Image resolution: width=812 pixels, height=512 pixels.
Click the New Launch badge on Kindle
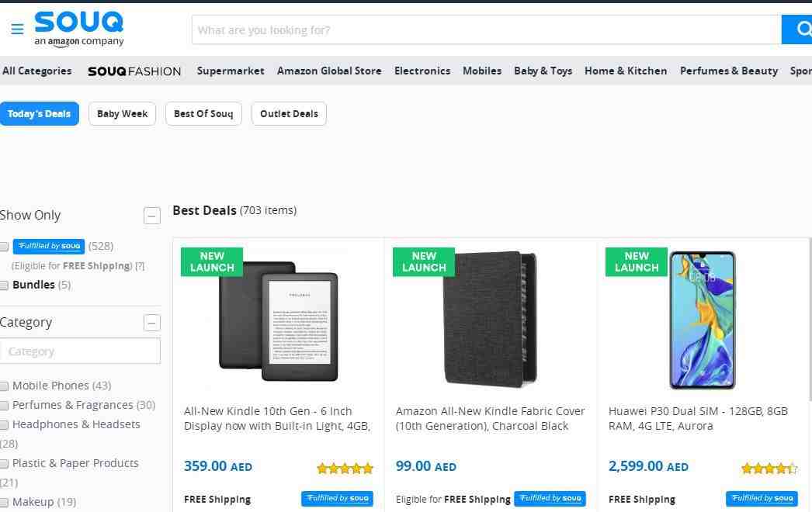(x=212, y=262)
